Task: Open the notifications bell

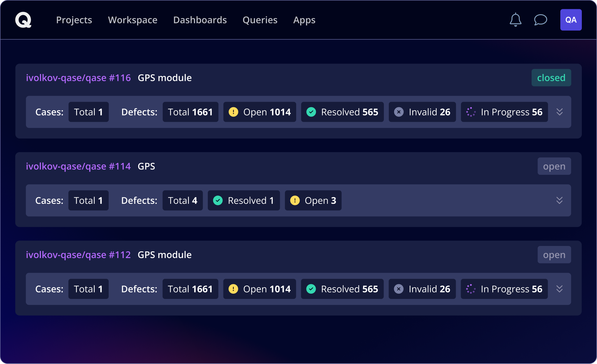Action: [x=516, y=20]
